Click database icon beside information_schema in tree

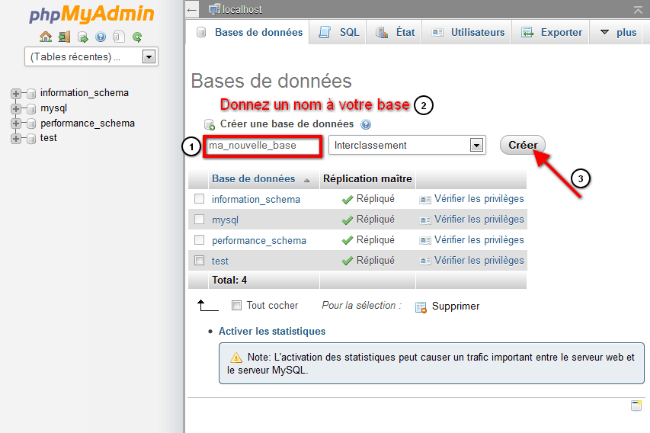[31, 94]
